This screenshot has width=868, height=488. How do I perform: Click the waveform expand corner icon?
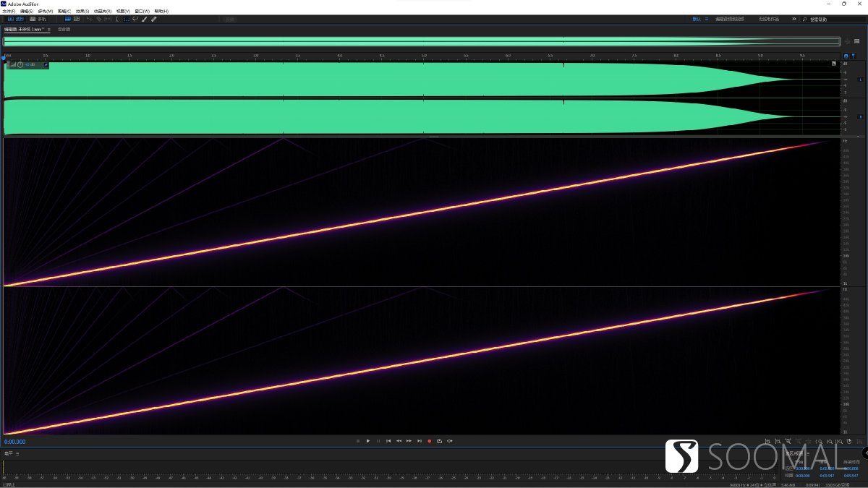pyautogui.click(x=833, y=64)
